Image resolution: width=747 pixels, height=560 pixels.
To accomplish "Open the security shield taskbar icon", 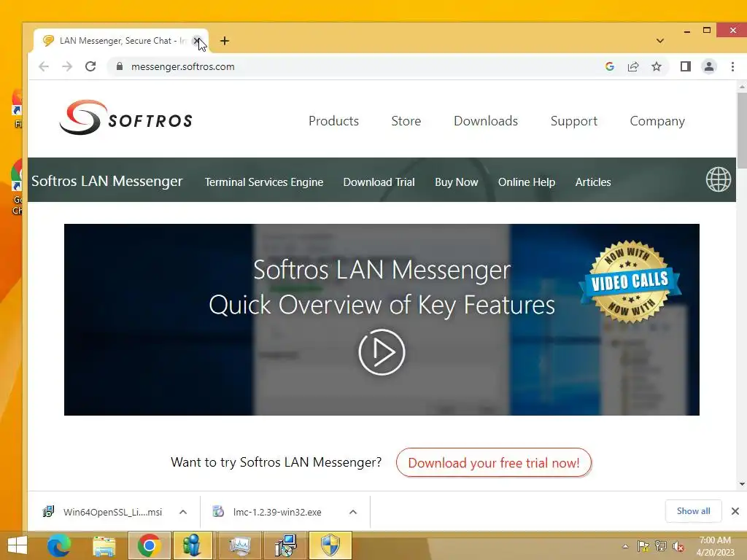I will point(330,545).
